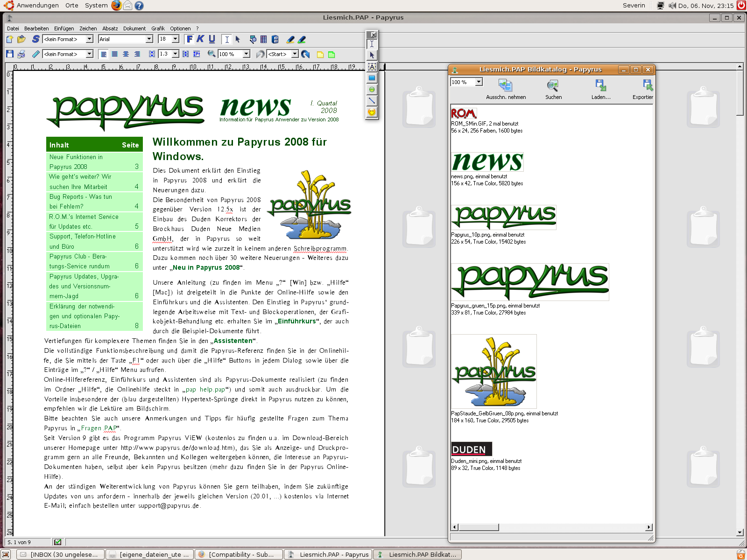Viewport: 747px width, 560px height.
Task: Open a document using the open-folder toolbar icon
Action: pos(21,39)
